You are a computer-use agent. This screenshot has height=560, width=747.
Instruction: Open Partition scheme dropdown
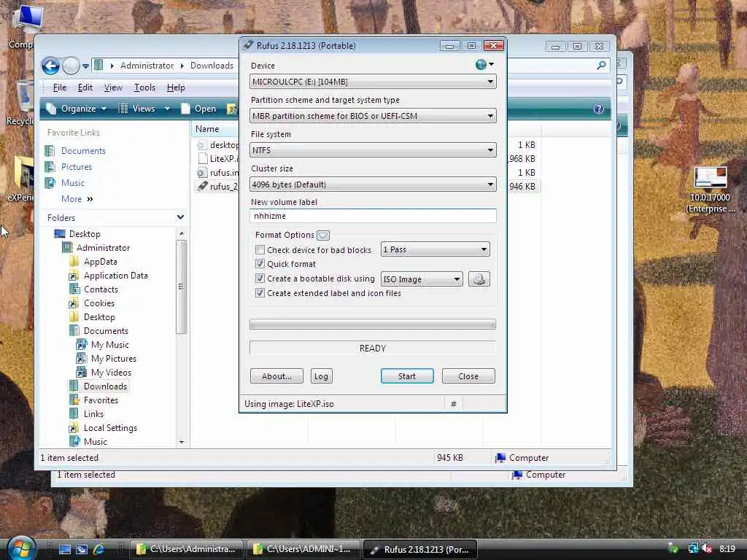coord(373,116)
